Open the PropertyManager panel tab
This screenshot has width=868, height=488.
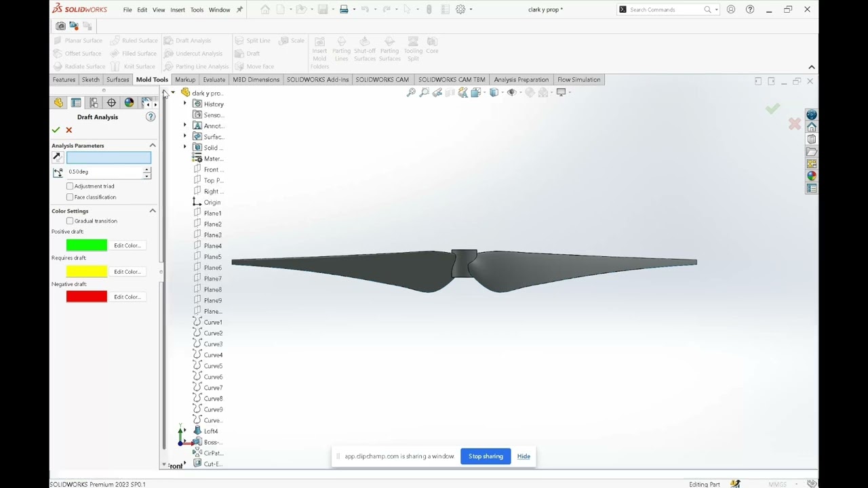(x=76, y=102)
